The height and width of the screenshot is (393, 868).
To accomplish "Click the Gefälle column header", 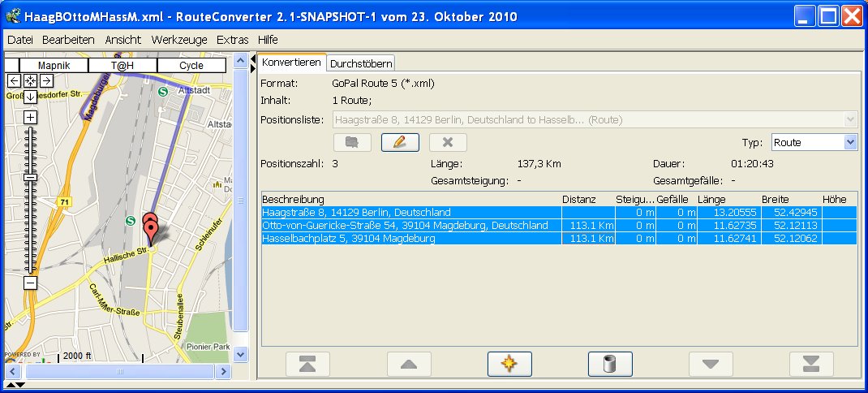I will coord(676,199).
